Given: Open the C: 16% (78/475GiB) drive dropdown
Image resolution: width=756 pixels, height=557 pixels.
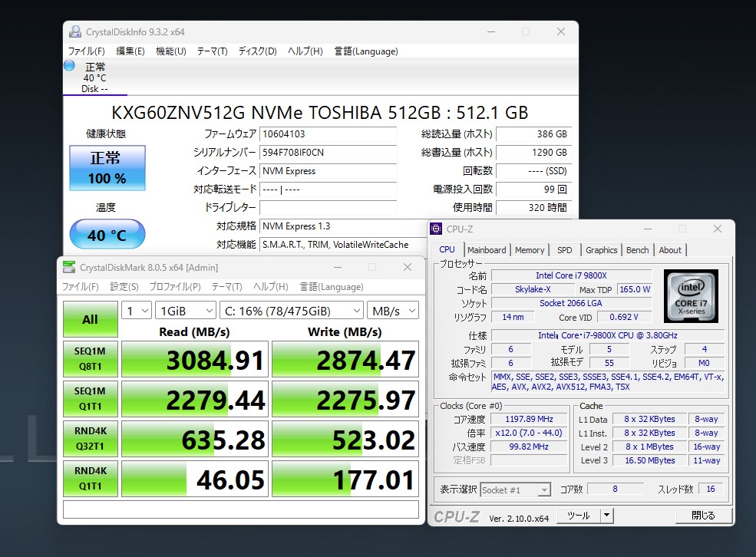Looking at the screenshot, I should coord(291,311).
